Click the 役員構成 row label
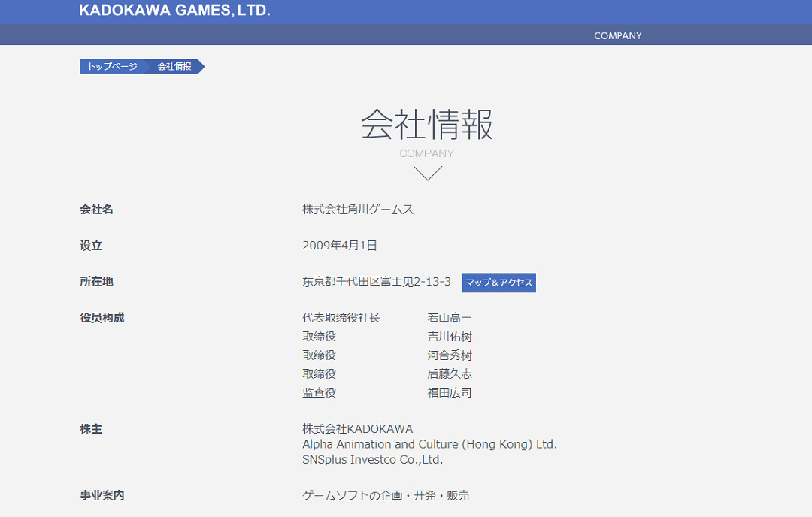The width and height of the screenshot is (812, 517). [102, 318]
